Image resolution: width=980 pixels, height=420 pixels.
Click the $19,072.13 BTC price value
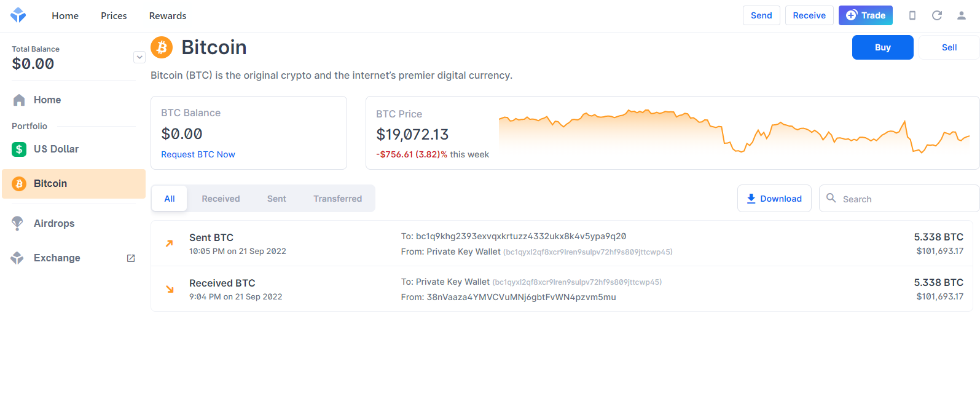[412, 134]
